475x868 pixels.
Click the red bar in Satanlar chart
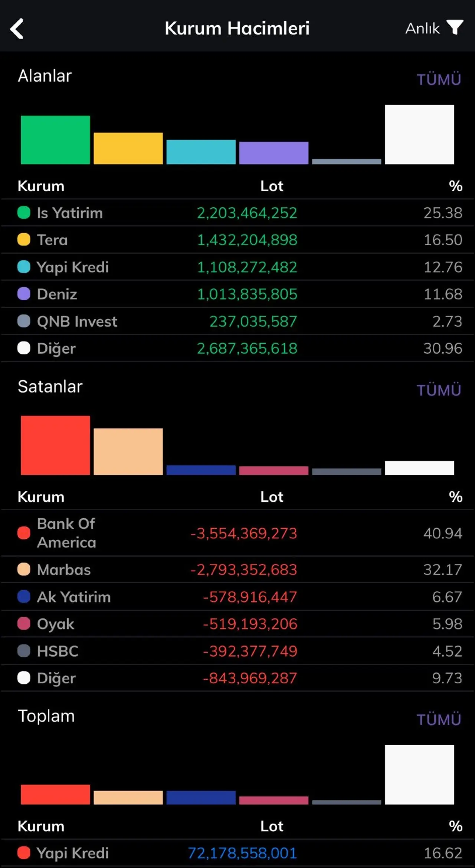pos(55,445)
